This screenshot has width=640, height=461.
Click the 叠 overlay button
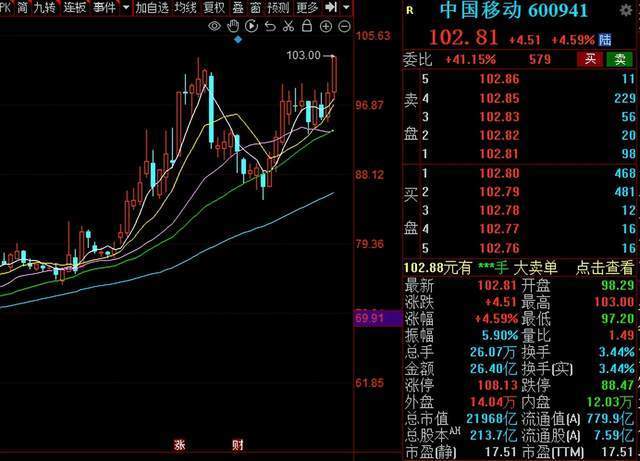click(x=238, y=7)
